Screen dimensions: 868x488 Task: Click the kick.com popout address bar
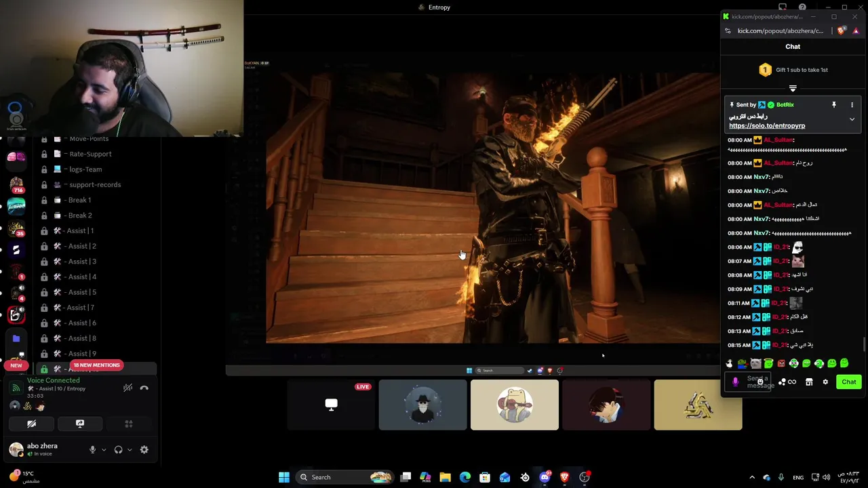pos(781,30)
